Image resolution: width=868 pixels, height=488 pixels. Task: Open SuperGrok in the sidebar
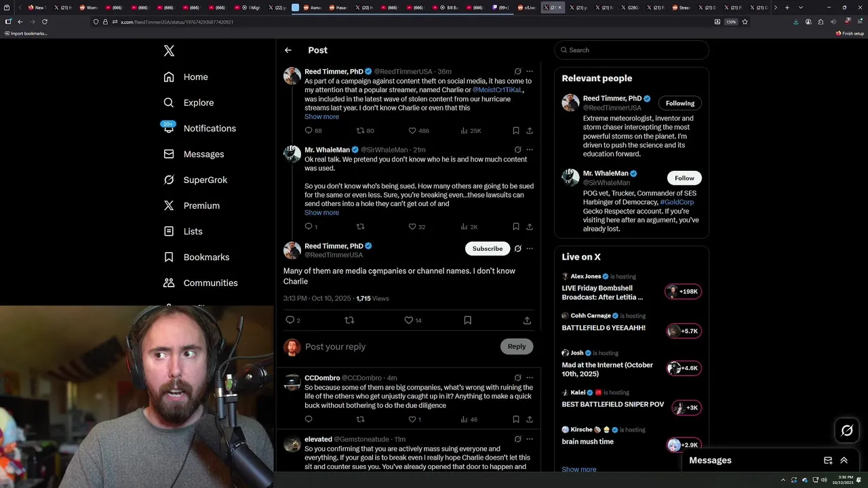click(195, 180)
